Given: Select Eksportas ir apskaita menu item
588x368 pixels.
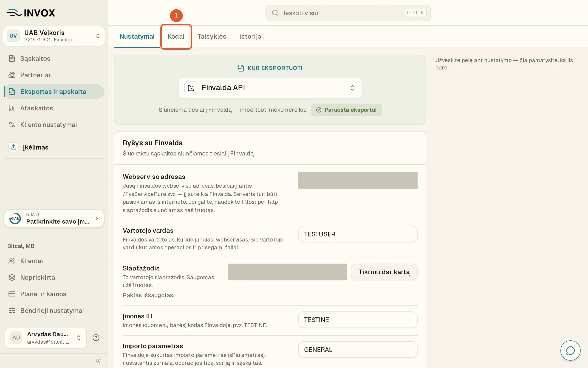Looking at the screenshot, I should [x=54, y=92].
